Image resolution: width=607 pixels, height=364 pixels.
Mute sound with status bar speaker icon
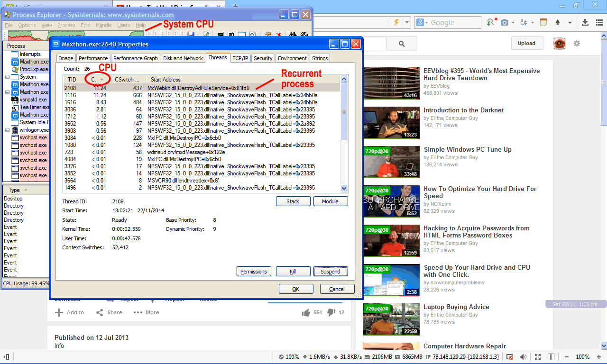[523, 357]
